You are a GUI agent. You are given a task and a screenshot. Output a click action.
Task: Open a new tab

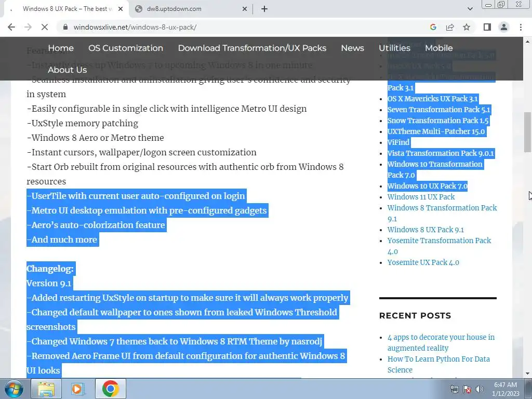point(264,9)
